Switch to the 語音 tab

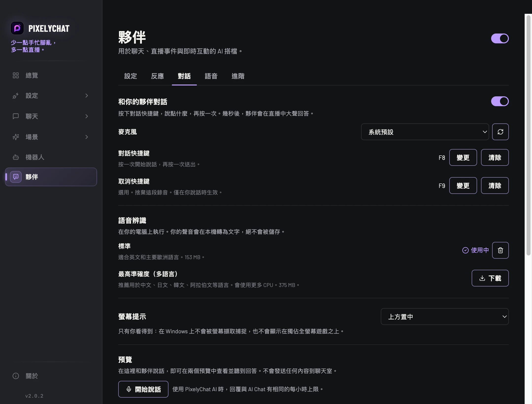click(211, 76)
